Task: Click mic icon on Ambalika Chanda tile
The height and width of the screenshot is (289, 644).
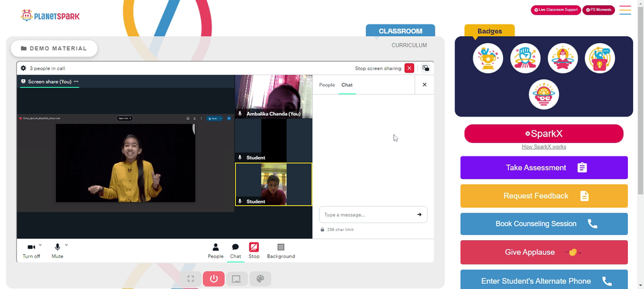Action: tap(240, 114)
